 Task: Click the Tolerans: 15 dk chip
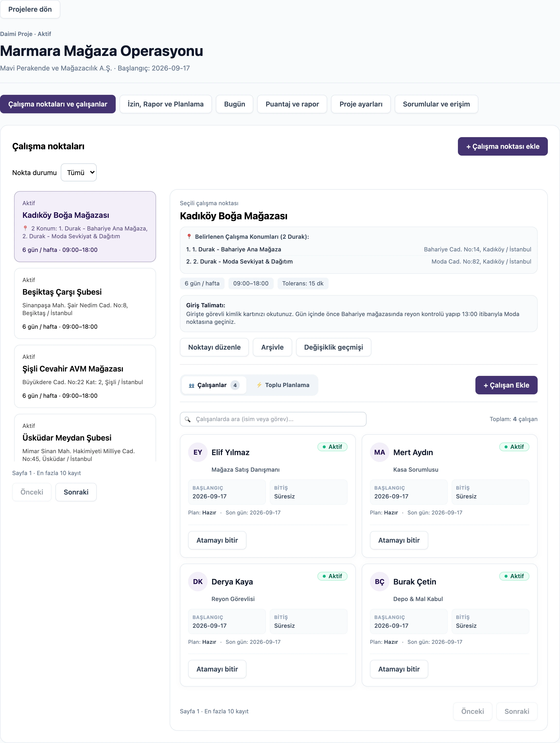tap(303, 283)
